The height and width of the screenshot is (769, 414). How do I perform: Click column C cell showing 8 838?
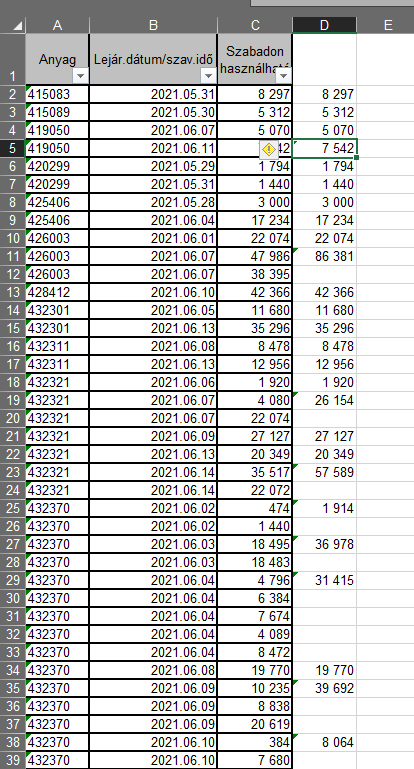click(255, 706)
